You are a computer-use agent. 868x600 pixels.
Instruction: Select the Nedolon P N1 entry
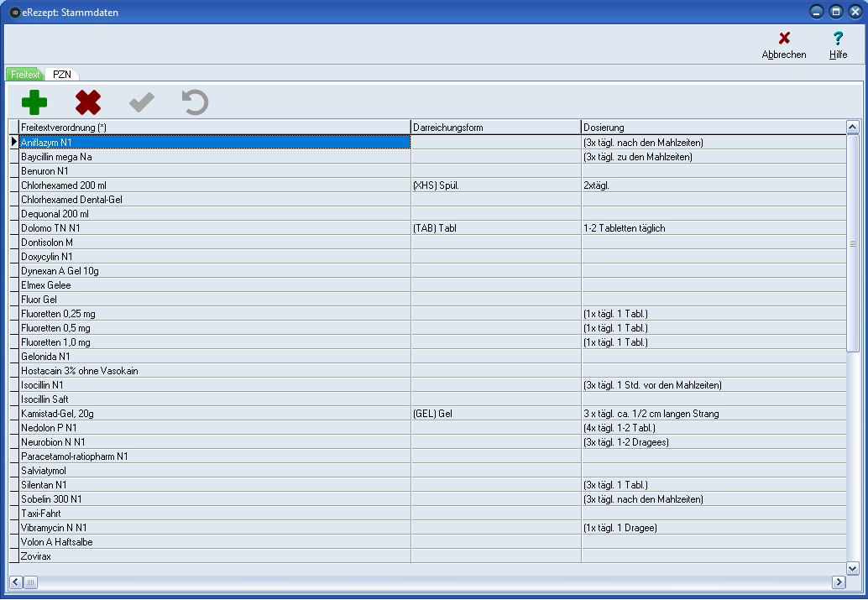(x=215, y=428)
